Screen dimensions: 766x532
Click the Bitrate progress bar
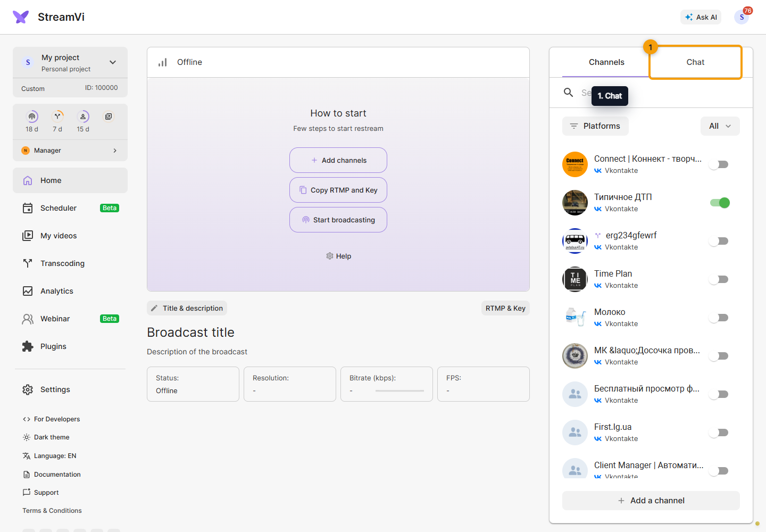click(399, 391)
